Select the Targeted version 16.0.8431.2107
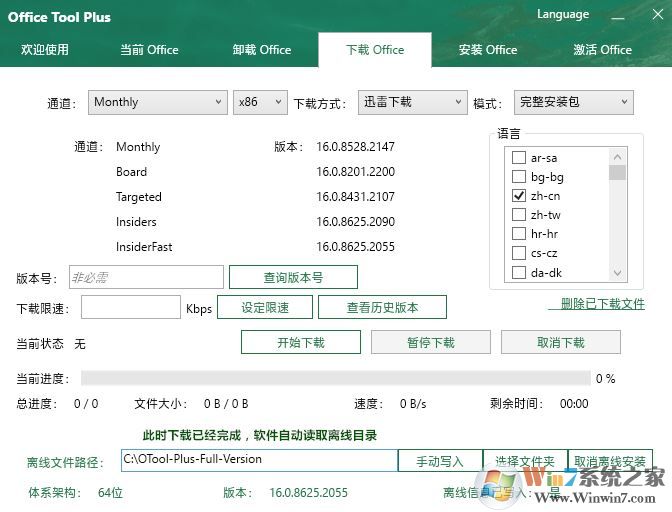Screen dimensions: 672x512 point(355,197)
